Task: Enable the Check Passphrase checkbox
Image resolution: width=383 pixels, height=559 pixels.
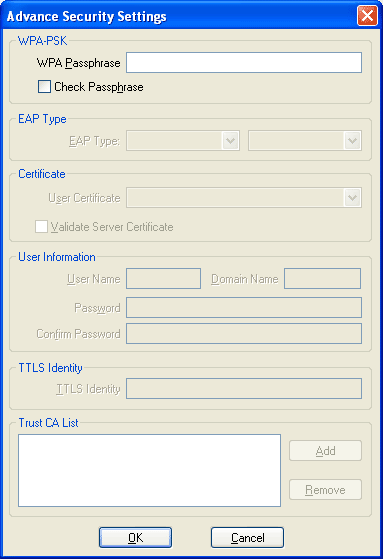Action: point(44,87)
